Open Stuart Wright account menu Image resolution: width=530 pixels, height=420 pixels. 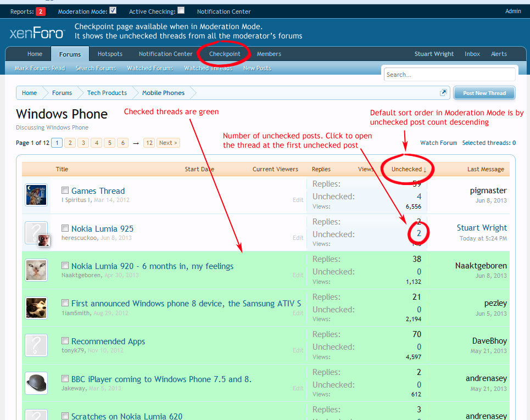(434, 54)
